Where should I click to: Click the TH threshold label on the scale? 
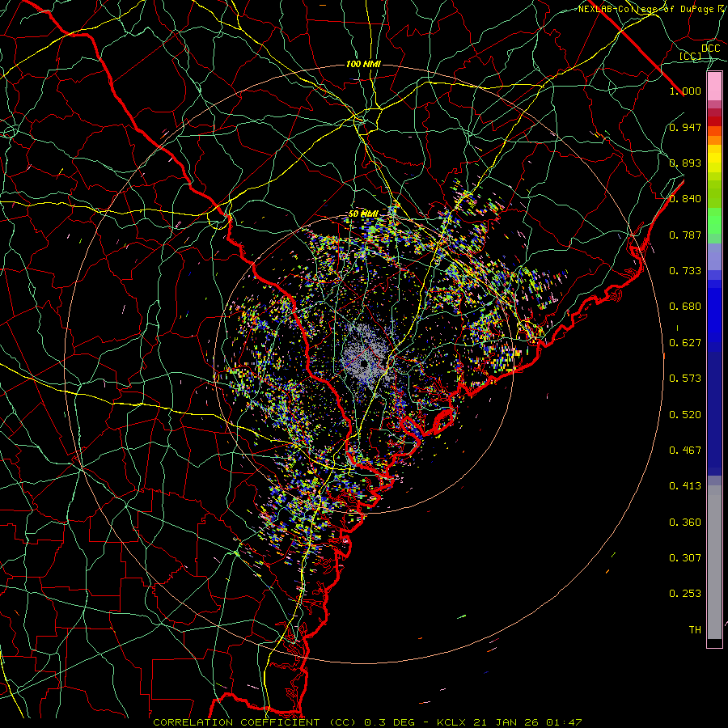[695, 630]
